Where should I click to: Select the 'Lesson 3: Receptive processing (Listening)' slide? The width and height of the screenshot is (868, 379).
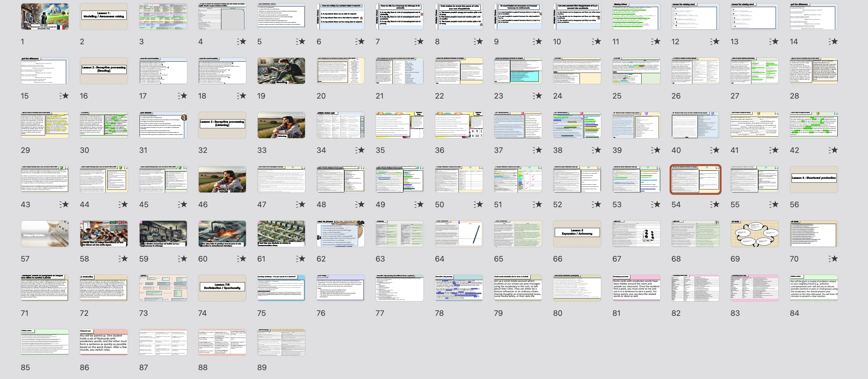(x=222, y=125)
